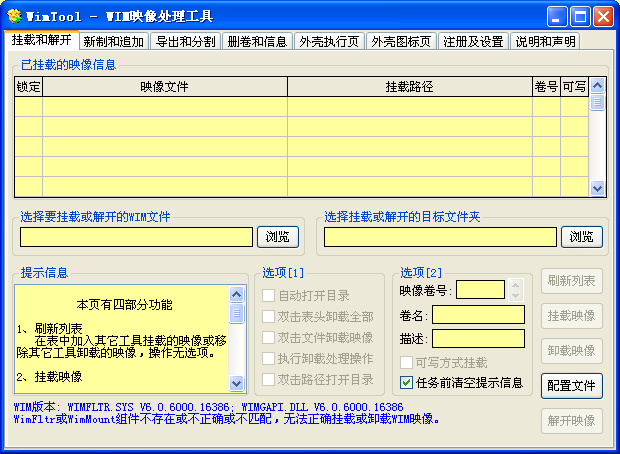
Task: Click the 挂载映像 button
Action: coord(572,316)
